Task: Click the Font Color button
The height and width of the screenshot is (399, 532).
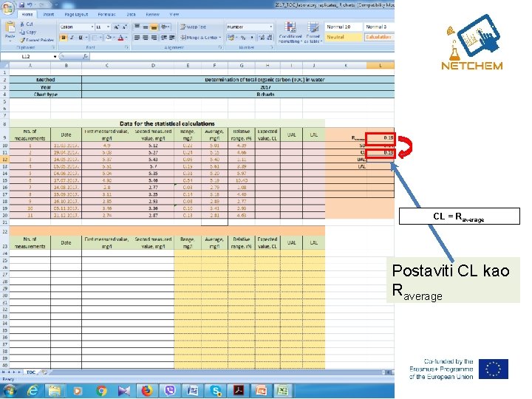Action: click(x=120, y=38)
